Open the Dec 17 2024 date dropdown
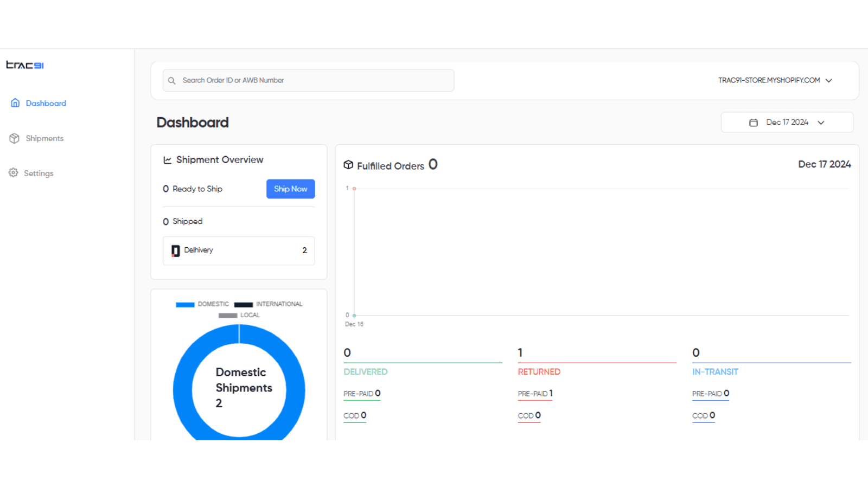 (787, 123)
